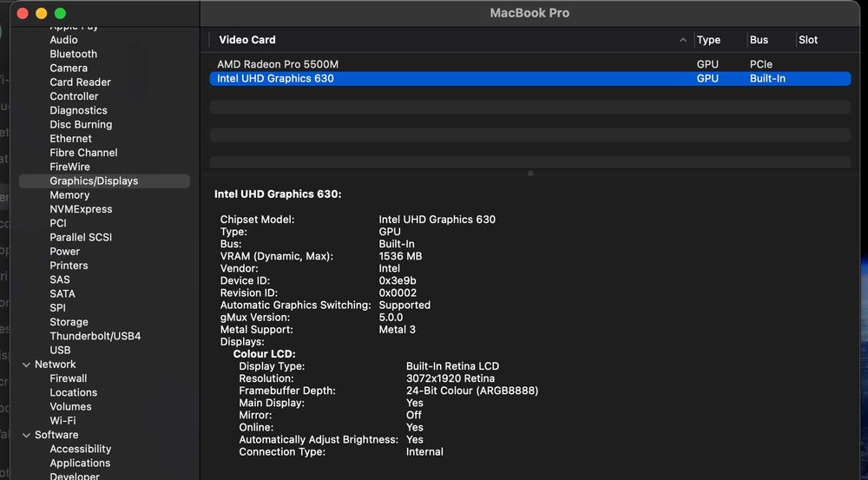Select SATA in the sidebar
Viewport: 868px width, 480px height.
click(x=62, y=294)
